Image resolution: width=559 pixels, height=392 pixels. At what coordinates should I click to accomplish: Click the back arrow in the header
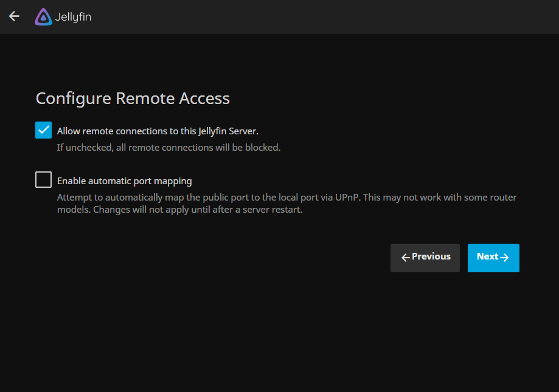point(14,16)
